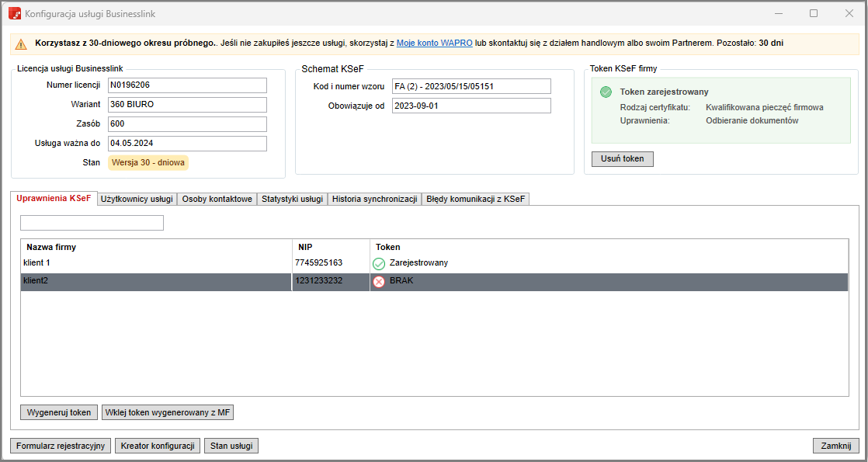Maximize the Businesslink configuration window
The image size is (868, 462).
click(x=814, y=14)
